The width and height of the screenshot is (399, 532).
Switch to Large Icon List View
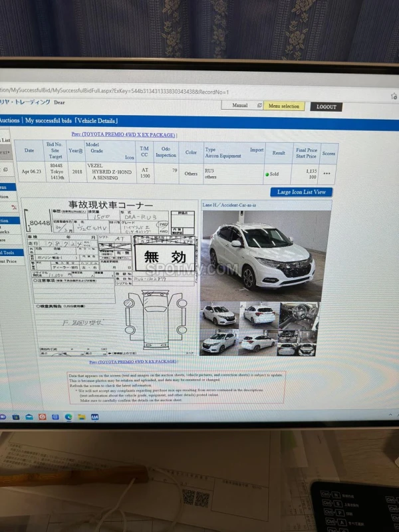point(301,192)
